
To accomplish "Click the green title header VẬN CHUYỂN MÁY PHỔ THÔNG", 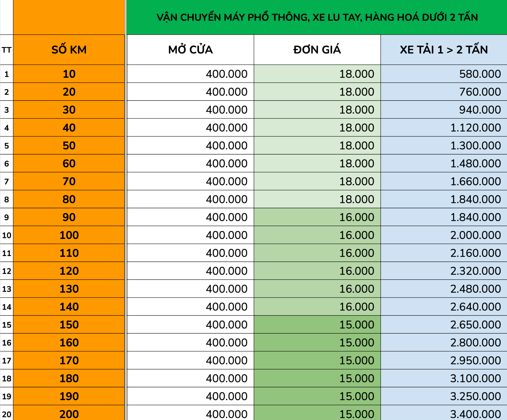I will tap(317, 17).
